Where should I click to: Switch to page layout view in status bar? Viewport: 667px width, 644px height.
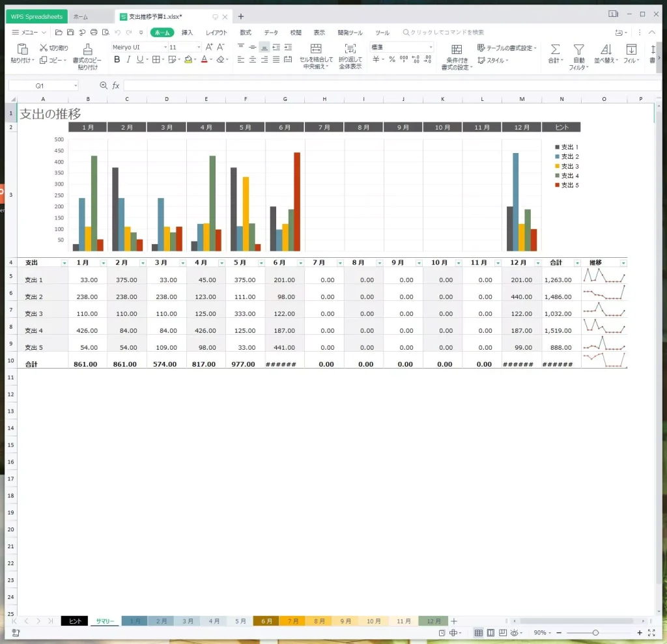point(491,632)
